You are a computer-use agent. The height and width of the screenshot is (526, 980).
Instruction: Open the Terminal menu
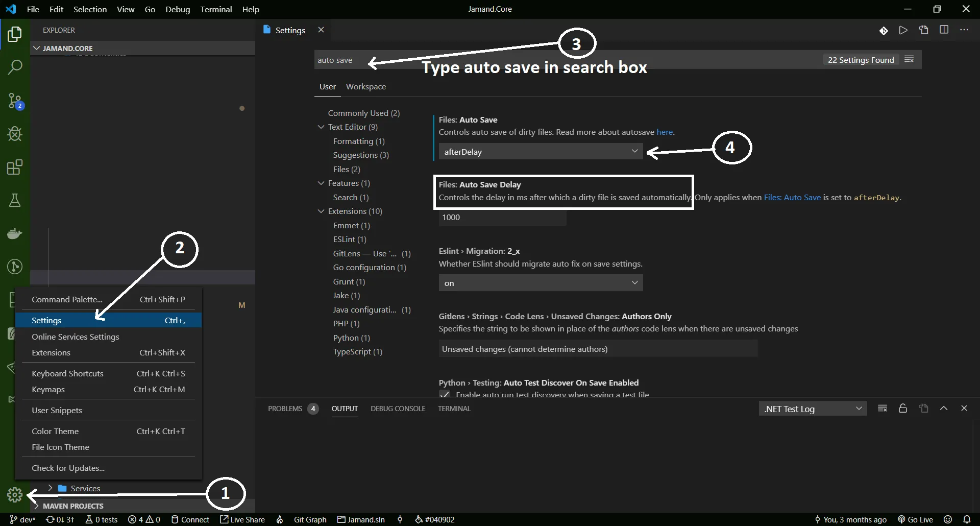coord(216,9)
